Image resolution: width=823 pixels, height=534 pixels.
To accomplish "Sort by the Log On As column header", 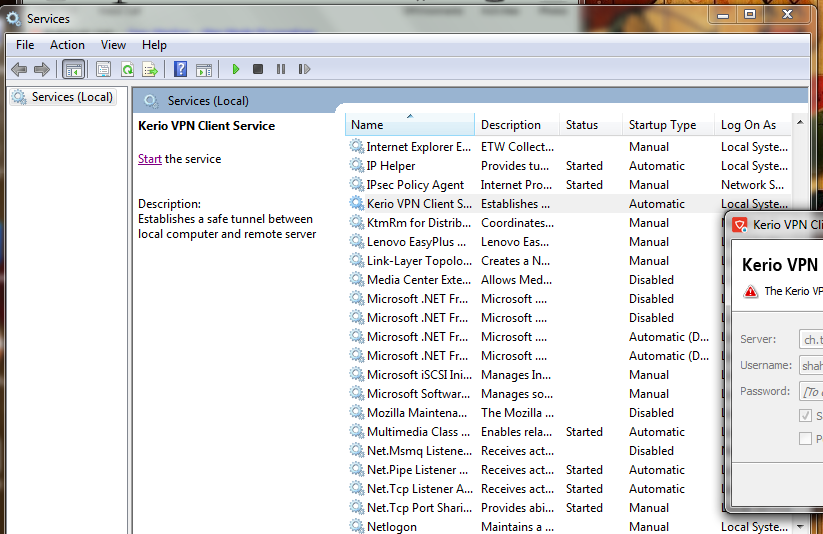I will [753, 125].
